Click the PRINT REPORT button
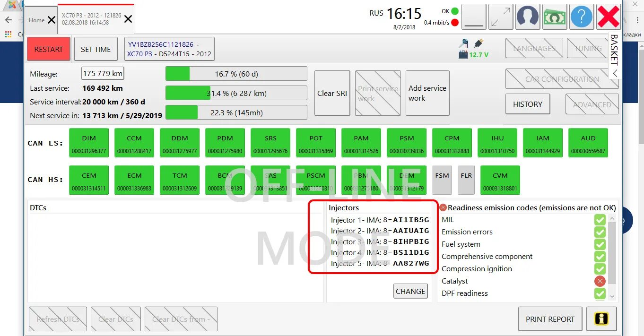Screen dimensions: 644x336 [x=550, y=319]
